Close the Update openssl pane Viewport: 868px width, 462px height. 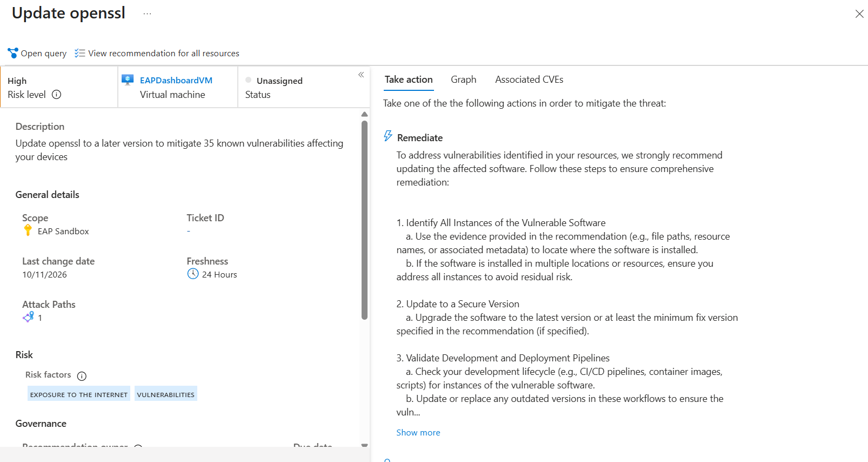pyautogui.click(x=859, y=14)
